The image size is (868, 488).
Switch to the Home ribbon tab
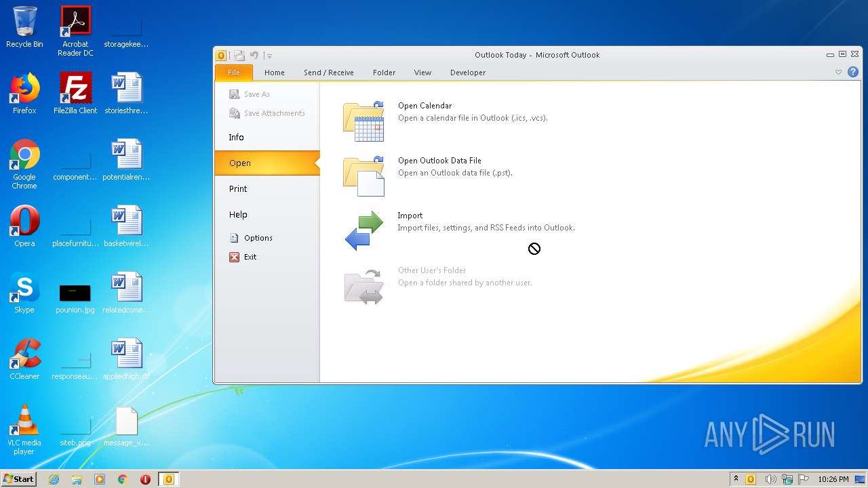275,73
